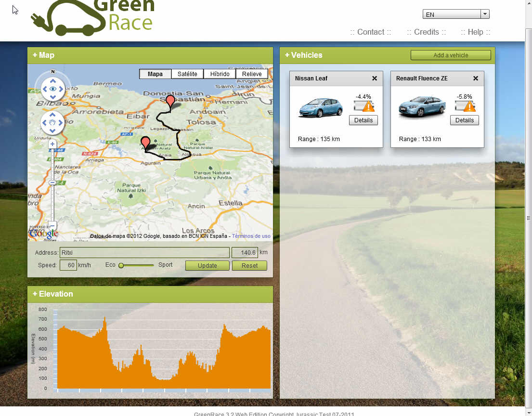Pan map right using hand control arrow
Screen dimensions: 532x416
(61, 122)
